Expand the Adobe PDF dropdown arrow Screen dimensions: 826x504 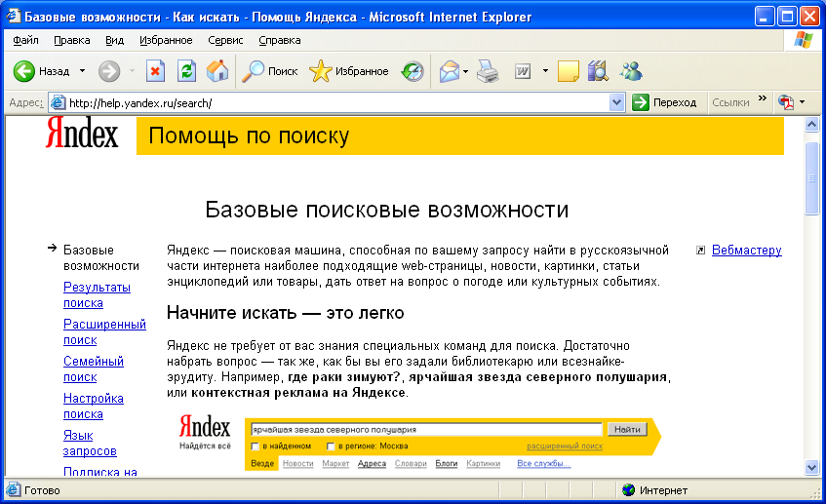coord(803,102)
